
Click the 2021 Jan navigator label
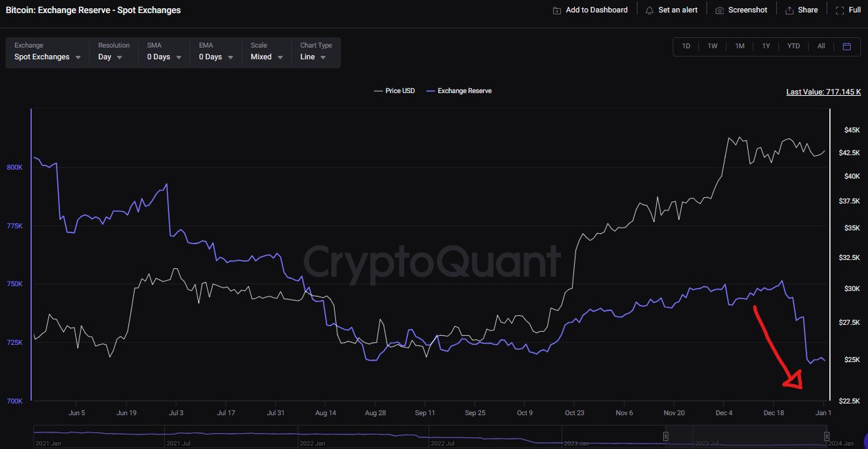47,443
